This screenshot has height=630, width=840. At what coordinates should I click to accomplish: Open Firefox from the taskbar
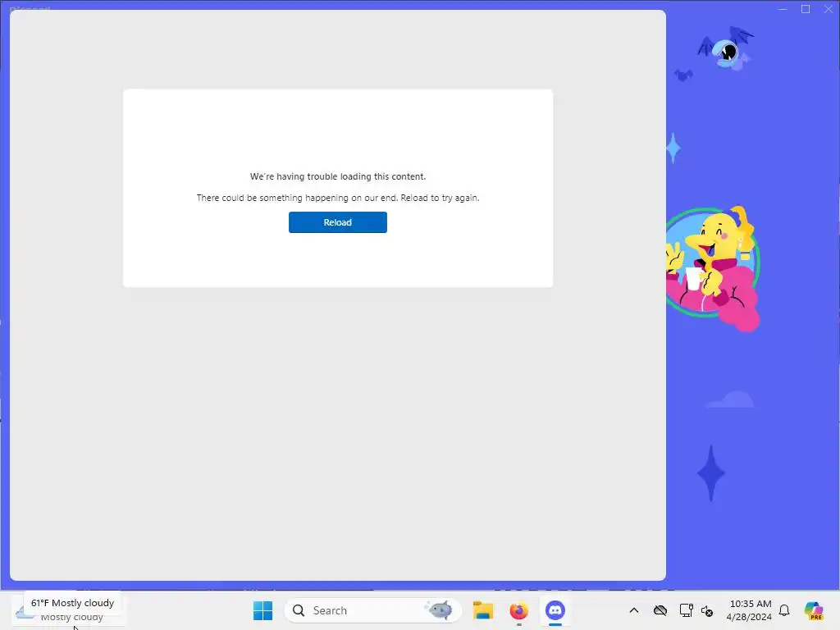point(518,610)
